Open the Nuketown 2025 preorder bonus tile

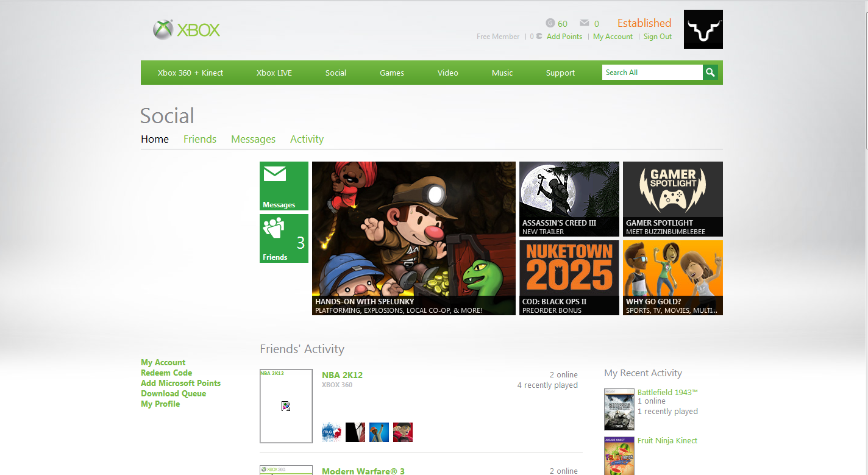(569, 277)
